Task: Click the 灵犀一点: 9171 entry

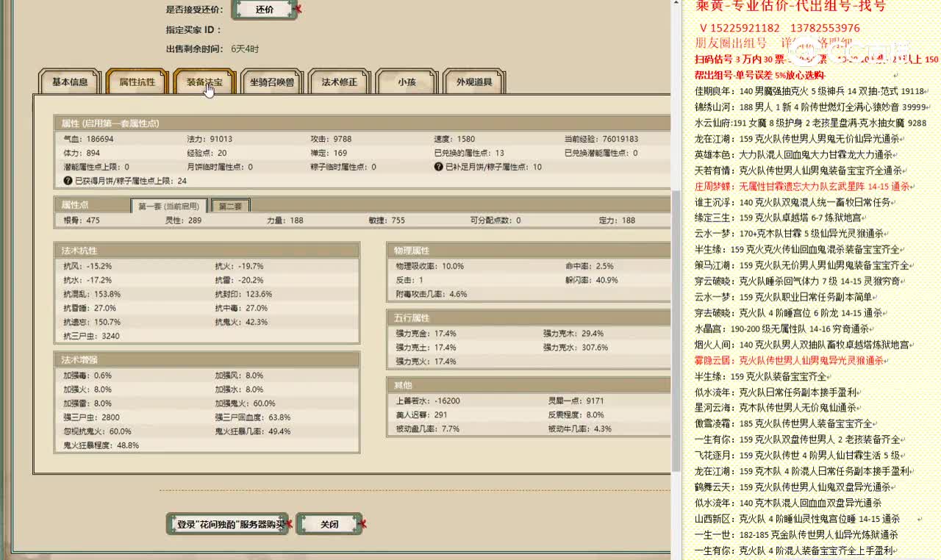Action: click(576, 401)
